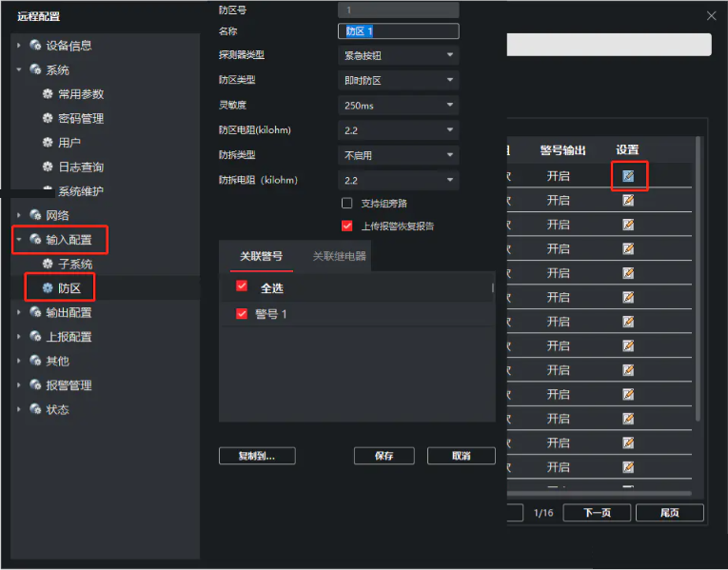Screen dimensions: 728x570
Task: Click the gear icon beside 子系统
Action: tap(48, 264)
